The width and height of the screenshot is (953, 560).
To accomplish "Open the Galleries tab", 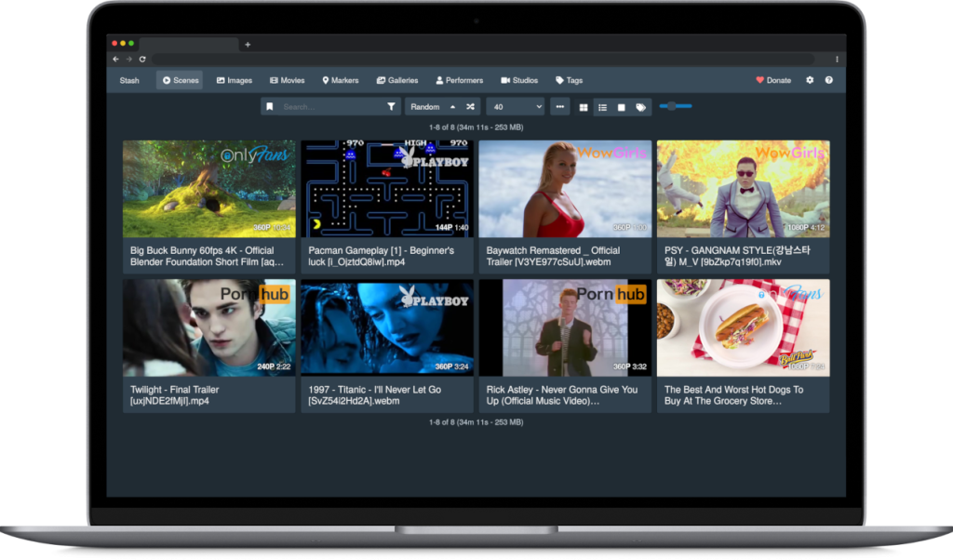I will (397, 80).
